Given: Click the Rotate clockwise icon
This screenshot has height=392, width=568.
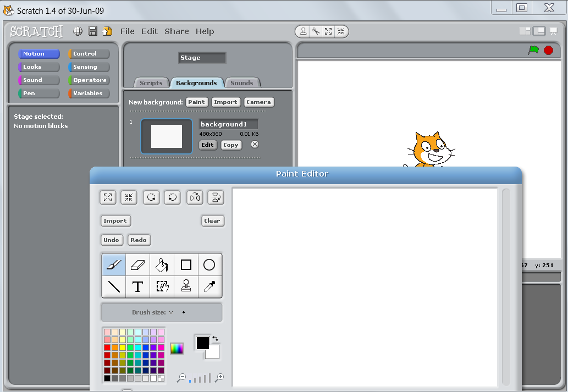Looking at the screenshot, I should click(x=151, y=197).
